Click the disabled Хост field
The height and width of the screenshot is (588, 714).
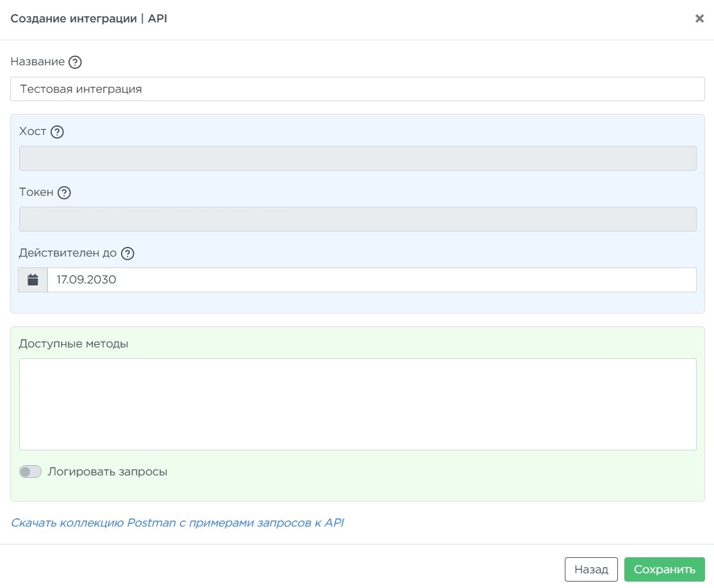pyautogui.click(x=357, y=159)
